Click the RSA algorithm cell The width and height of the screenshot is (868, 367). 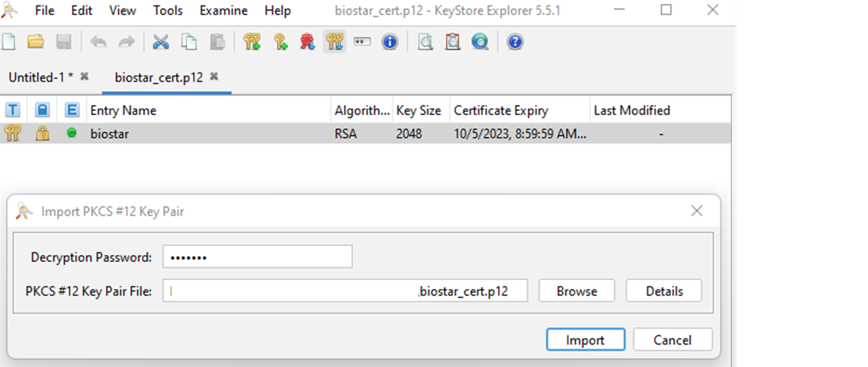346,134
